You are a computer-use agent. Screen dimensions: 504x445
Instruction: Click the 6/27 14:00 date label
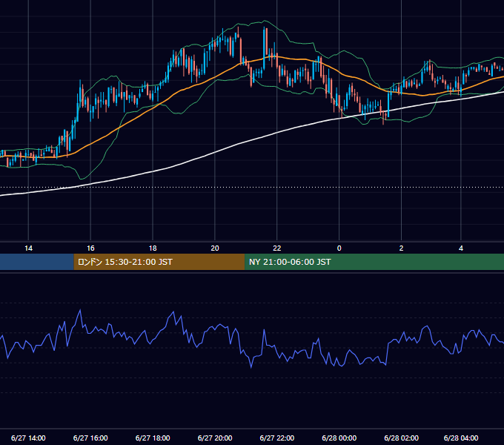pos(28,438)
